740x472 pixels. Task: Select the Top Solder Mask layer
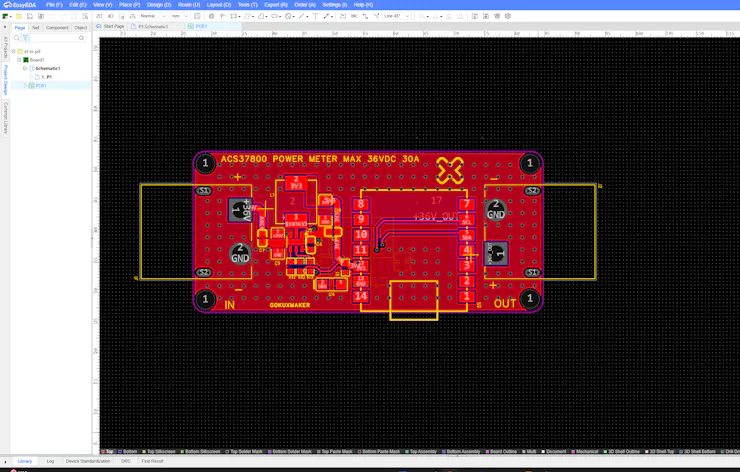[244, 452]
